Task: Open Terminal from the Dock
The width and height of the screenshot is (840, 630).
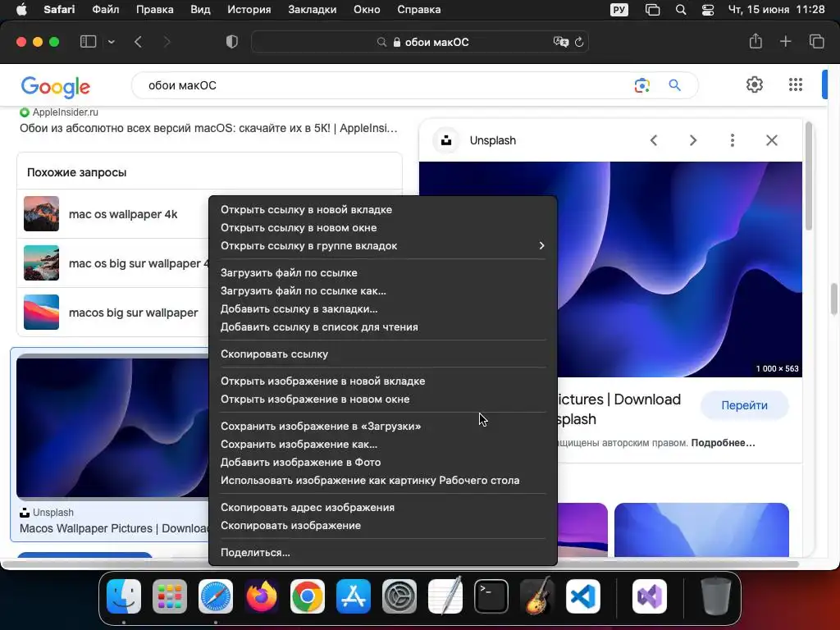Action: (x=491, y=596)
